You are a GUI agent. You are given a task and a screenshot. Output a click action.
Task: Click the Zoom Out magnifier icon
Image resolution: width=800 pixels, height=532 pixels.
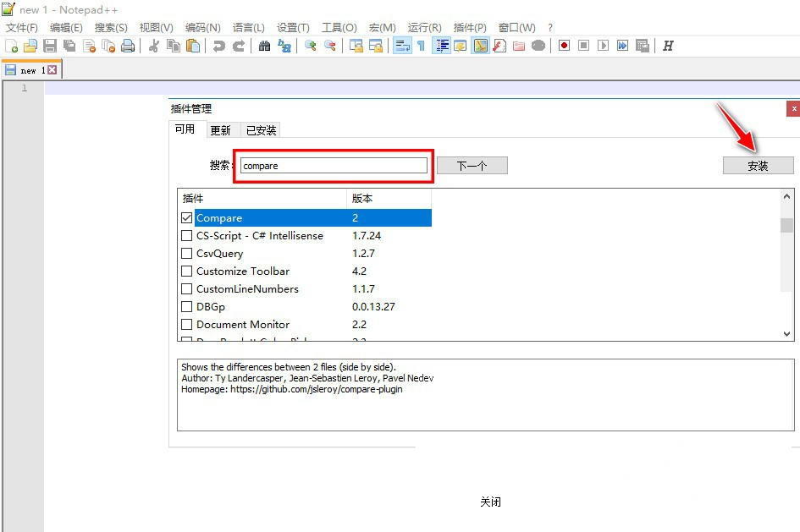point(329,46)
